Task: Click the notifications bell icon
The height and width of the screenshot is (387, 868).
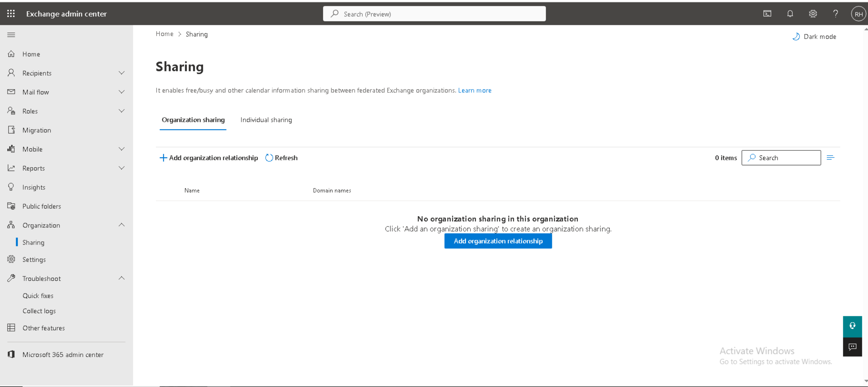Action: [790, 14]
